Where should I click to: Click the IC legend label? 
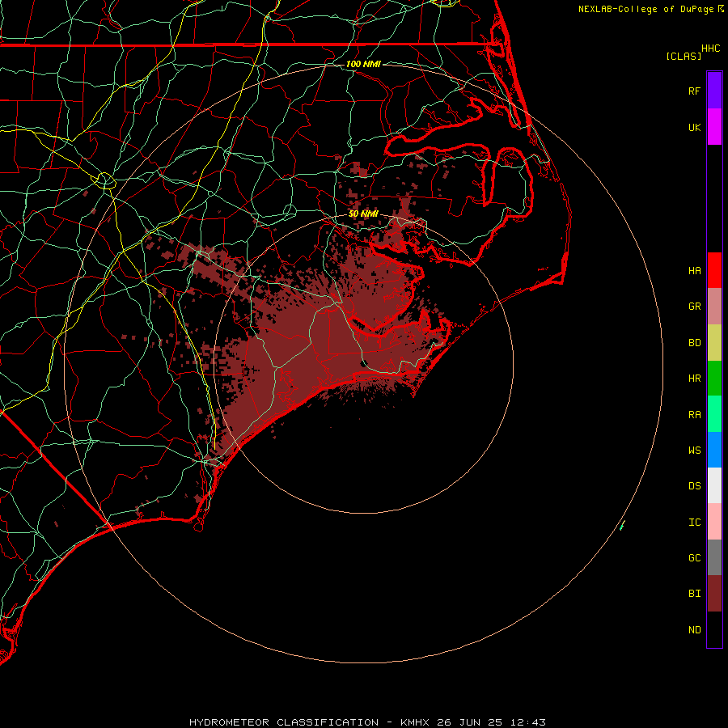(694, 523)
